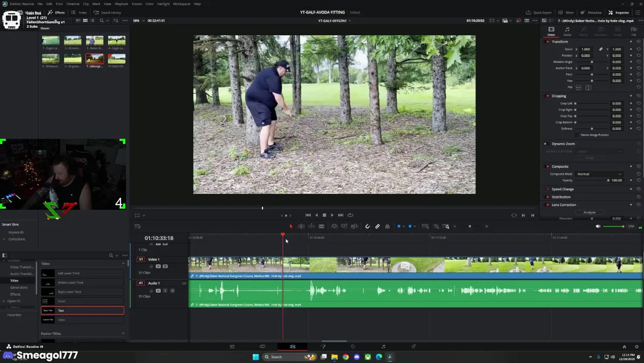This screenshot has width=644, height=363.
Task: Open the Mixer panel
Action: 566,13
